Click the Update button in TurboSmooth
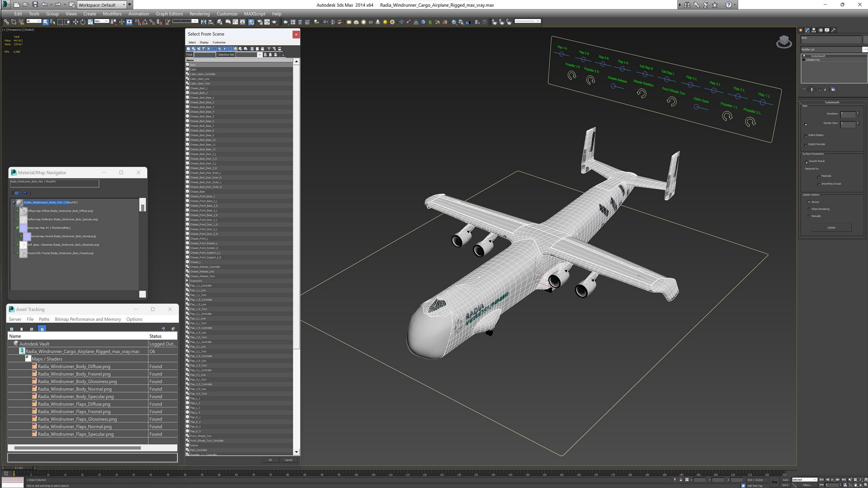Screen dimensions: 868x488 831,228
